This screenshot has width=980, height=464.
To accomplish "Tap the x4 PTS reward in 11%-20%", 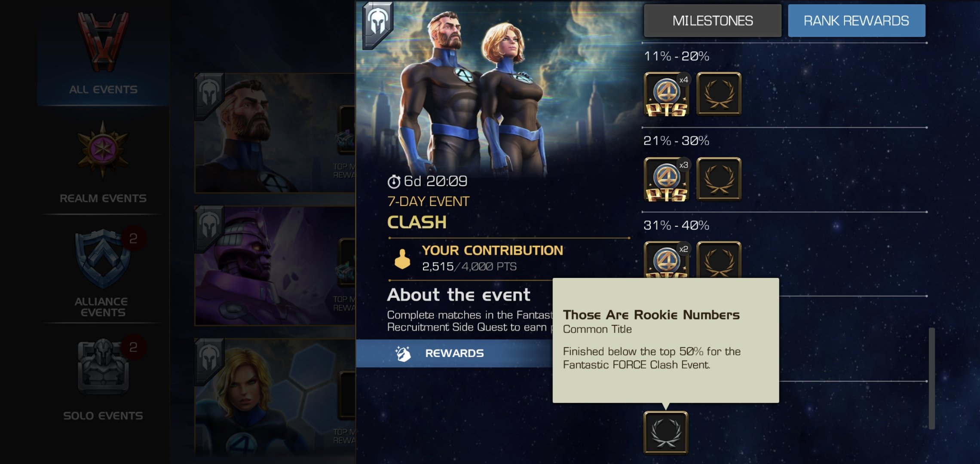I will pos(666,94).
